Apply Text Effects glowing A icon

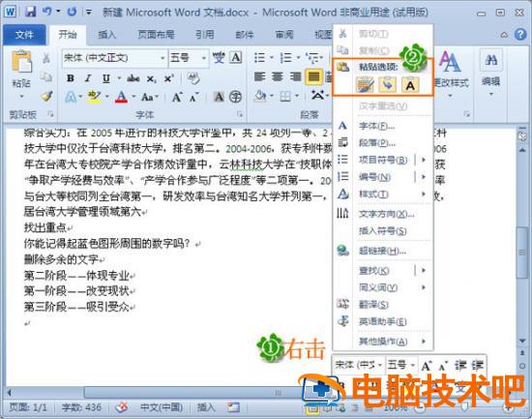point(71,98)
